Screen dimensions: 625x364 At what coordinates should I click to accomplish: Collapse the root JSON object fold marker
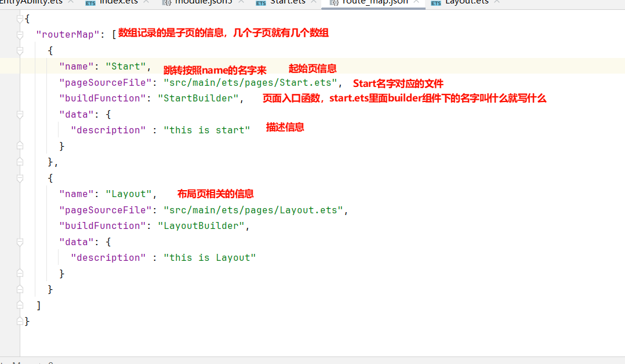click(20, 19)
